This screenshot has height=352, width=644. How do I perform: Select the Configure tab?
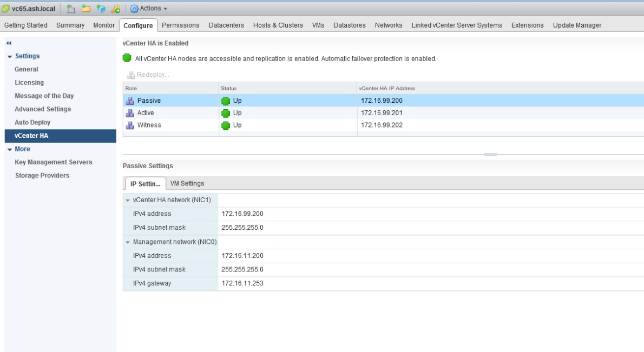138,25
